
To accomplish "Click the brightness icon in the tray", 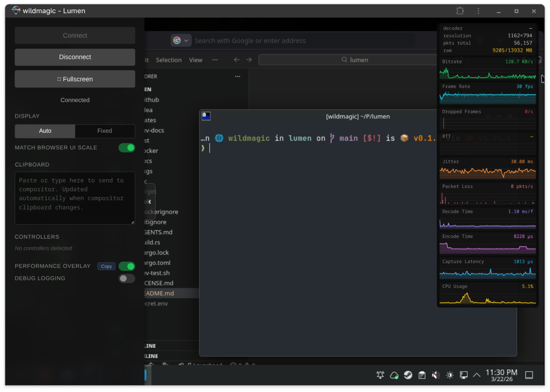I will click(450, 375).
